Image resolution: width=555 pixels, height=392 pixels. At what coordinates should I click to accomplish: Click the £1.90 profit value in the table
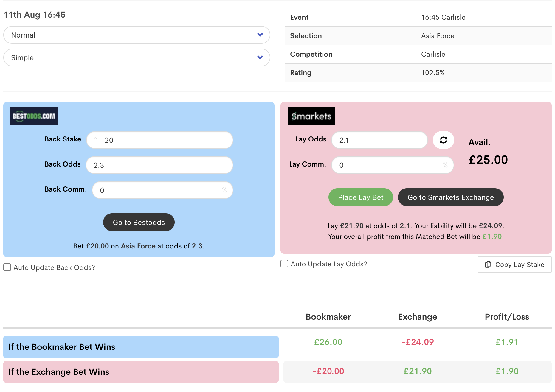(507, 371)
